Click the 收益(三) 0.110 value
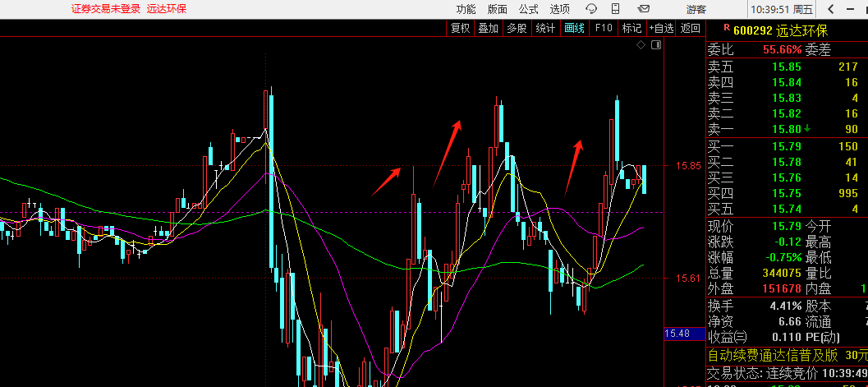The height and width of the screenshot is (387, 868). (787, 337)
